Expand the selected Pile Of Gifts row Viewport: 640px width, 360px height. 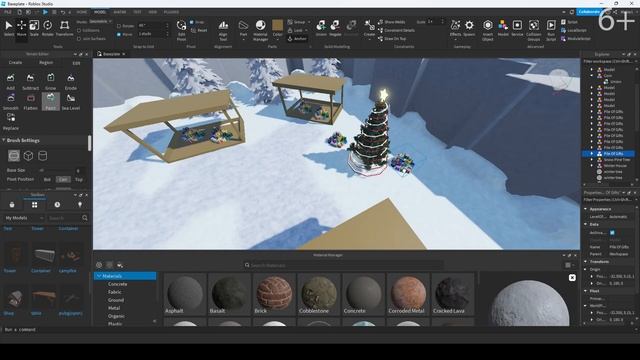coord(592,154)
